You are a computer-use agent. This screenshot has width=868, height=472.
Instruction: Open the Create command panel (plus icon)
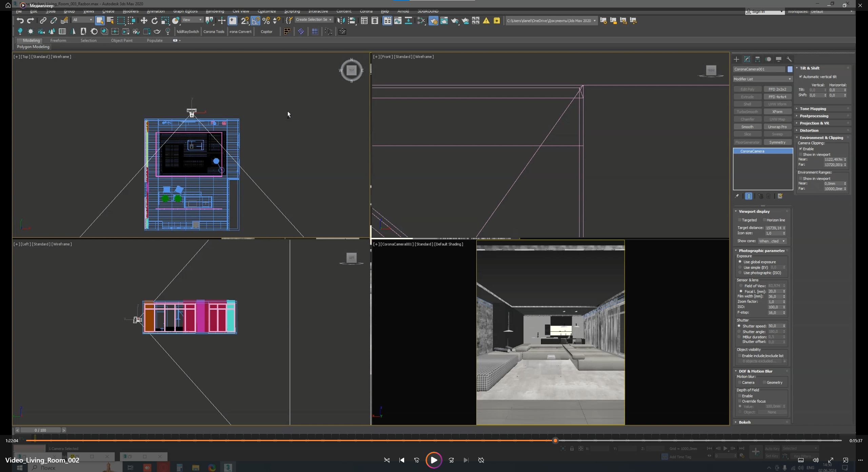736,59
